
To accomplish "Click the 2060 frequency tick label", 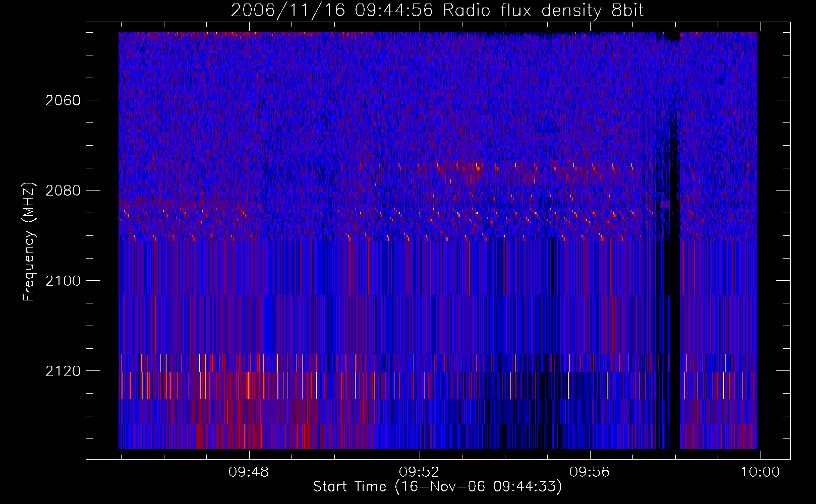I will [63, 100].
